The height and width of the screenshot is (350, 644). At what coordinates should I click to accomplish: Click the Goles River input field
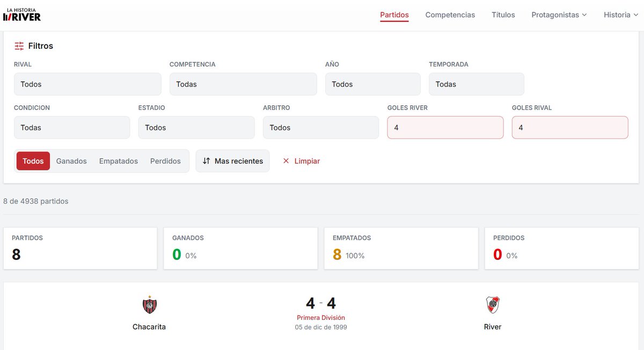click(445, 128)
